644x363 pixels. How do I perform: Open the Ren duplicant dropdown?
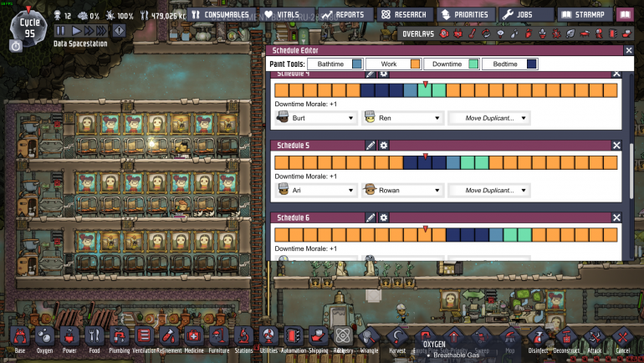[402, 118]
